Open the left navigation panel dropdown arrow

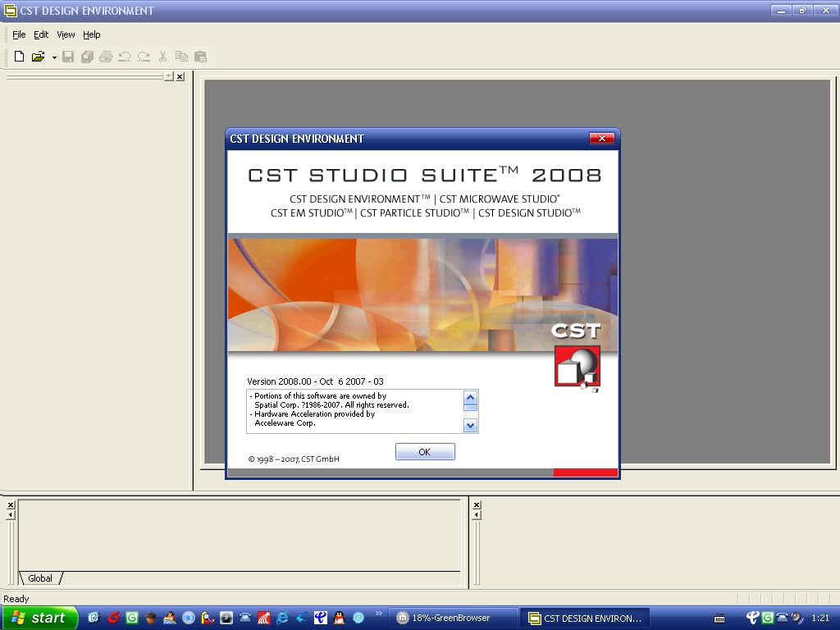(x=169, y=76)
